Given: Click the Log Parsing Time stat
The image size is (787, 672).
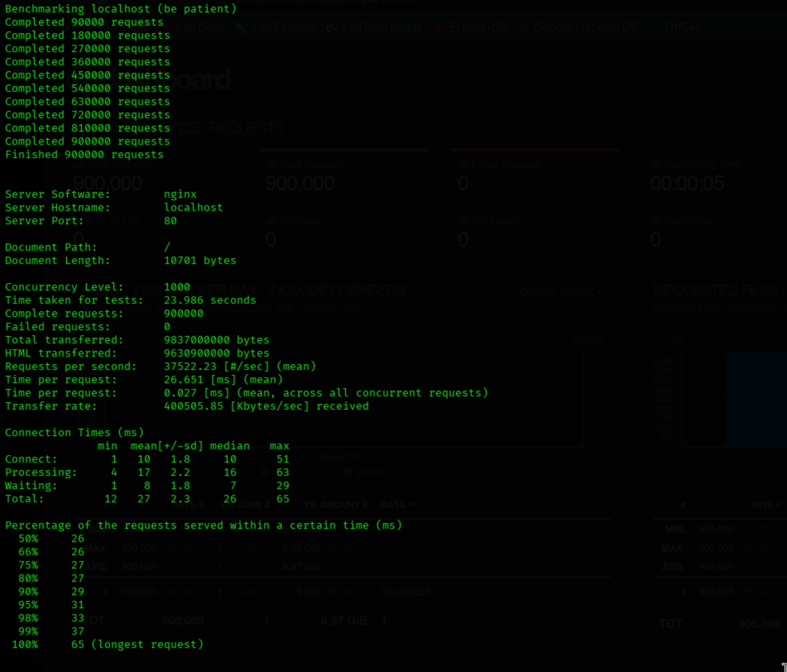Looking at the screenshot, I should tap(686, 183).
